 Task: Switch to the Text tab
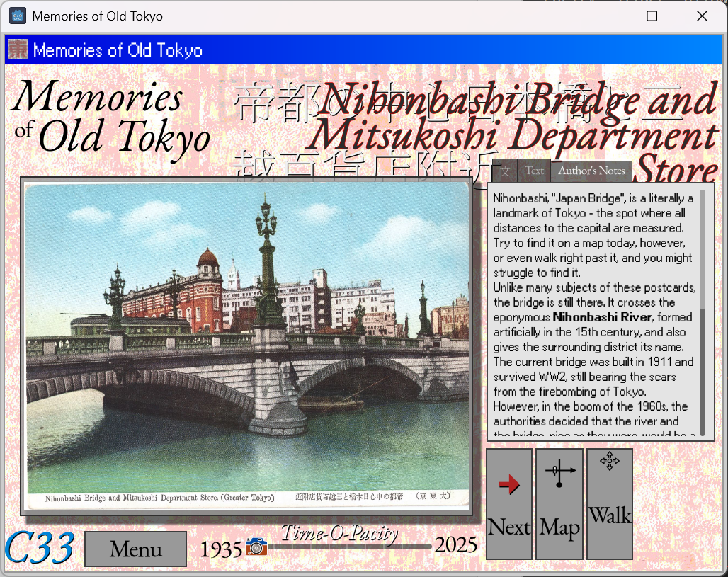[535, 171]
